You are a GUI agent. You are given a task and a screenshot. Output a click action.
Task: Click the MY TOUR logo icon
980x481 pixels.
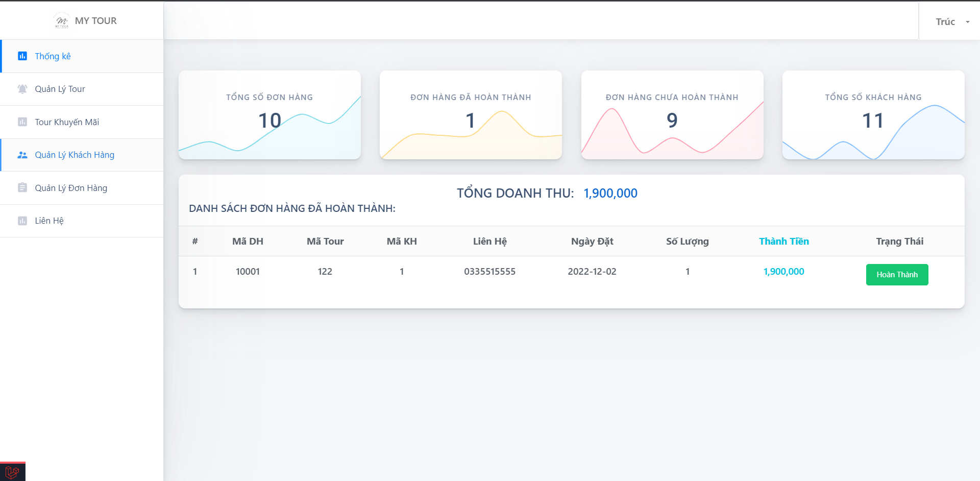point(61,20)
